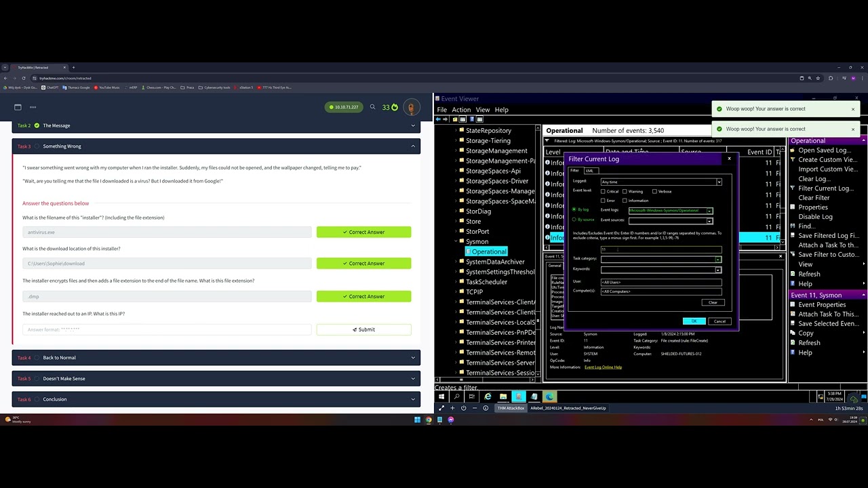Select the By source radio button
The height and width of the screenshot is (488, 868).
coord(574,220)
